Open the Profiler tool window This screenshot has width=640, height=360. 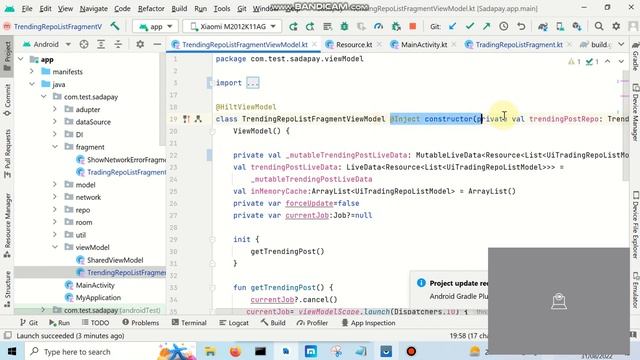pos(312,322)
